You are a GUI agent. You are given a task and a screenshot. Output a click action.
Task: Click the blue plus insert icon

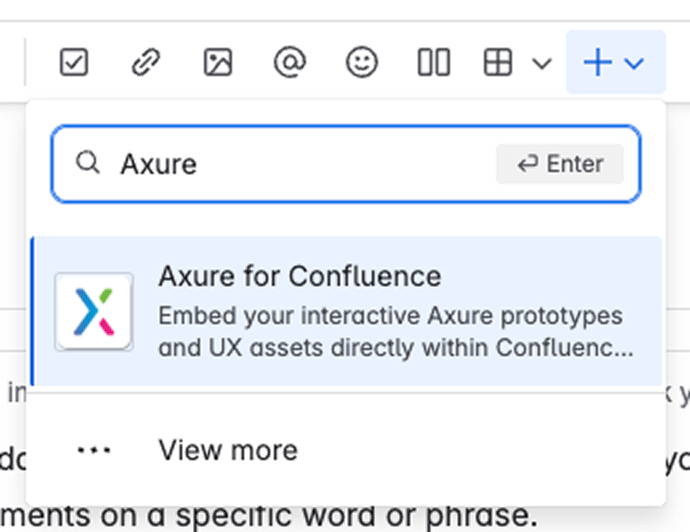(597, 63)
